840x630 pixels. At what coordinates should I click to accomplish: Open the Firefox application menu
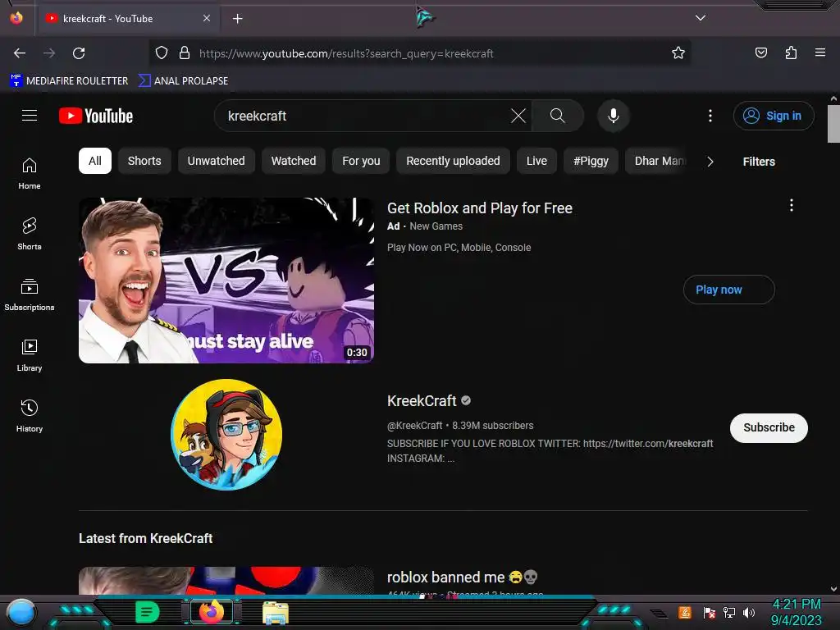[820, 52]
